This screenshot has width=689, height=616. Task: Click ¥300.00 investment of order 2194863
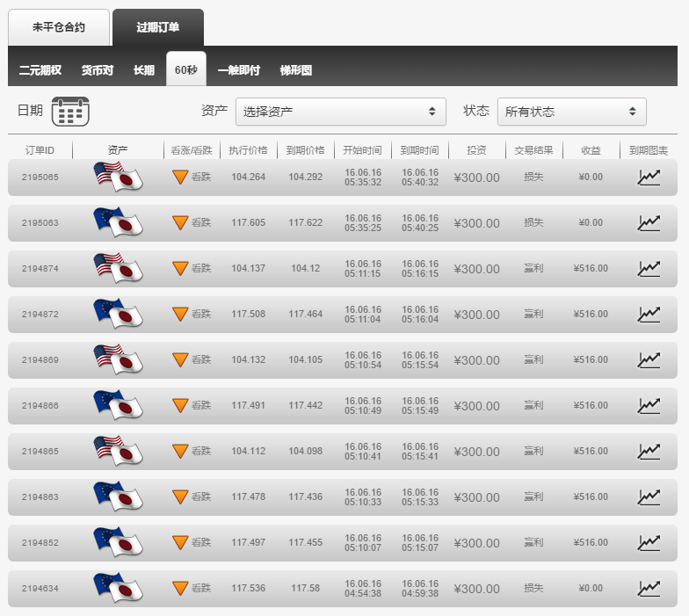tap(476, 497)
